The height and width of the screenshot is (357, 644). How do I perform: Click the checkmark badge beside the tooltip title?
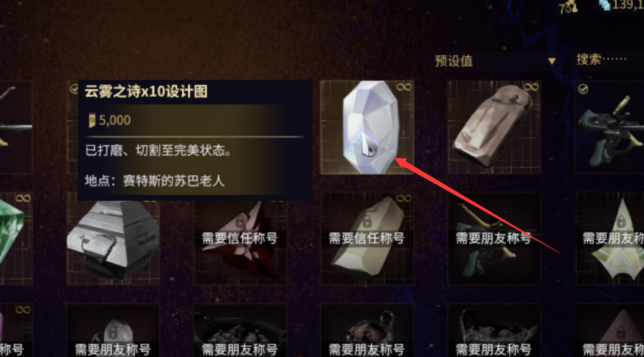(x=74, y=89)
